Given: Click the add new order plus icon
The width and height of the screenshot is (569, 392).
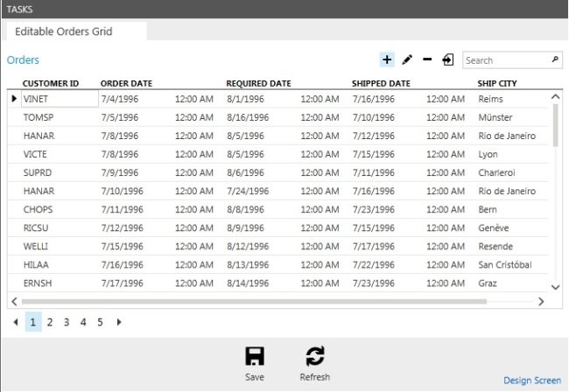Looking at the screenshot, I should pos(387,59).
